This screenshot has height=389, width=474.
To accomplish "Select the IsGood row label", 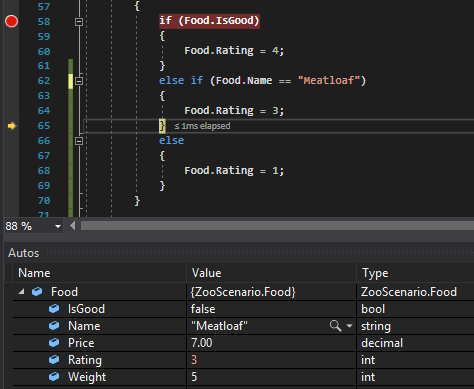I will coord(86,309).
